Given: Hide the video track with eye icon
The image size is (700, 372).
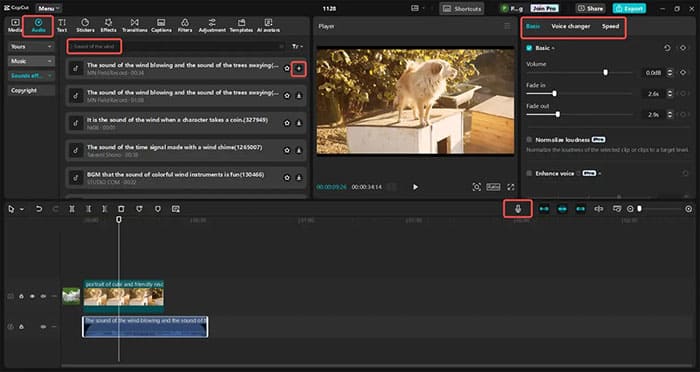Looking at the screenshot, I should pos(32,296).
